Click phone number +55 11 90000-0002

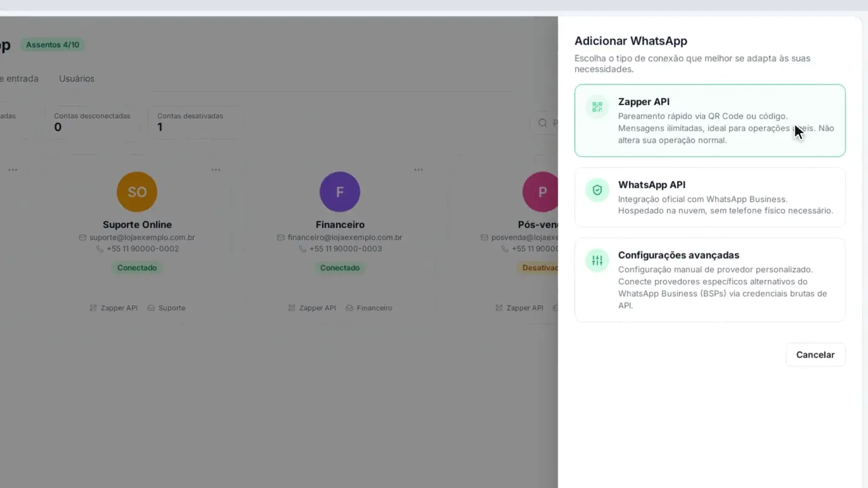coord(143,249)
